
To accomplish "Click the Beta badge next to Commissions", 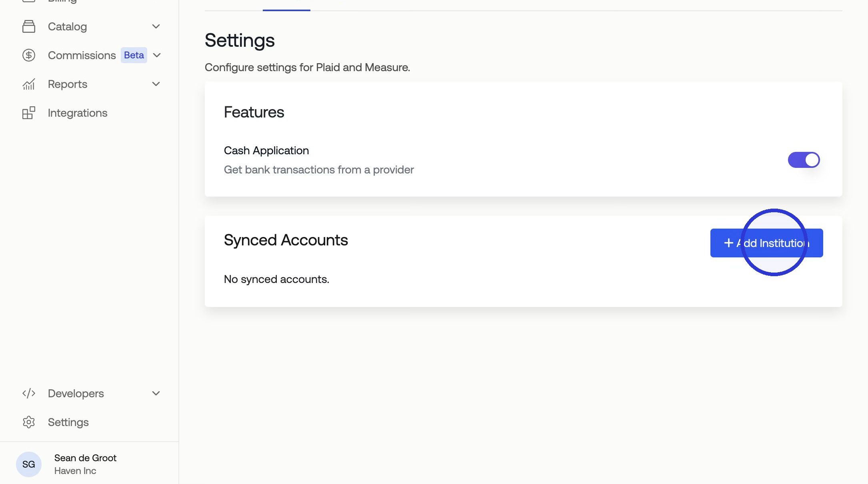I will [134, 55].
